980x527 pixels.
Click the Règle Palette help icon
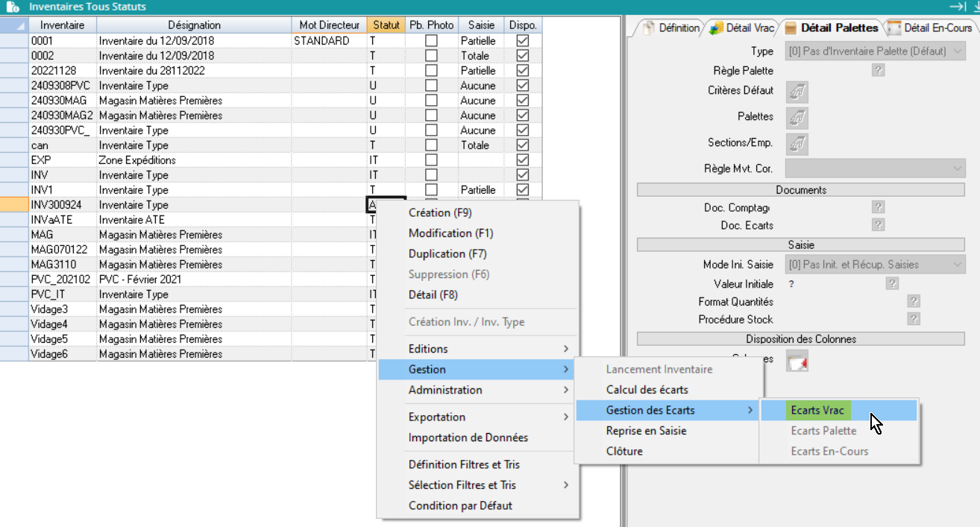pyautogui.click(x=878, y=71)
